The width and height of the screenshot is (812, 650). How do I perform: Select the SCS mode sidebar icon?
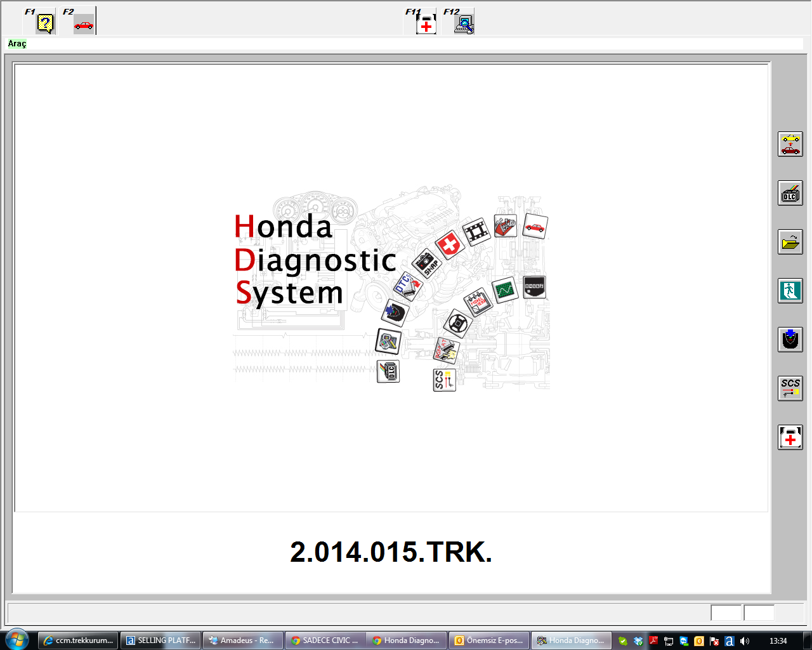(x=790, y=388)
